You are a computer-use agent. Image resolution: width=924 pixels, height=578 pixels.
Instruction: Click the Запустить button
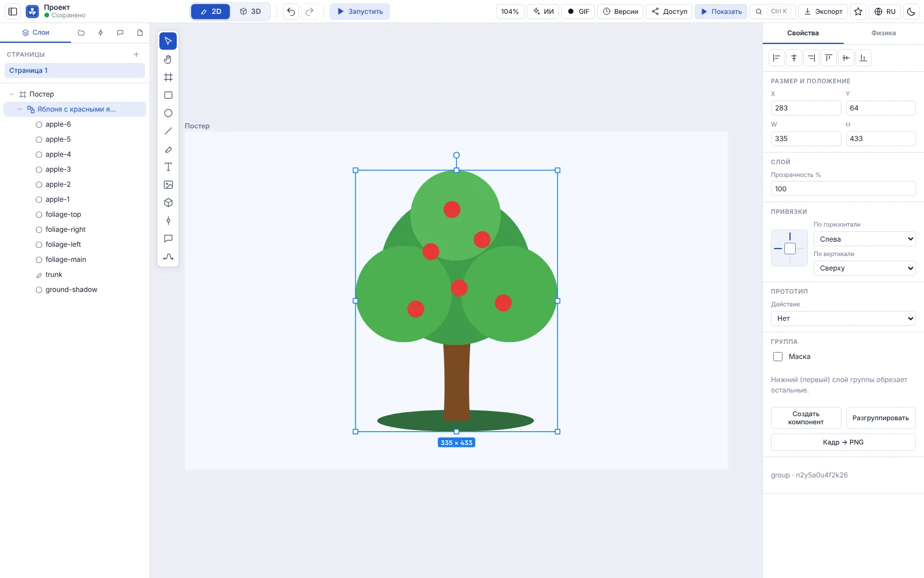point(360,12)
